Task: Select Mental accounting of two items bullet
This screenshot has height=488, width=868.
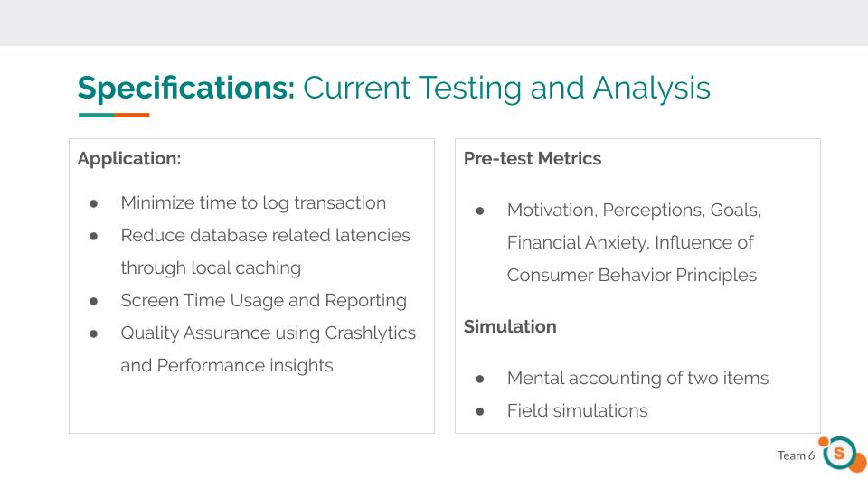Action: click(x=637, y=378)
